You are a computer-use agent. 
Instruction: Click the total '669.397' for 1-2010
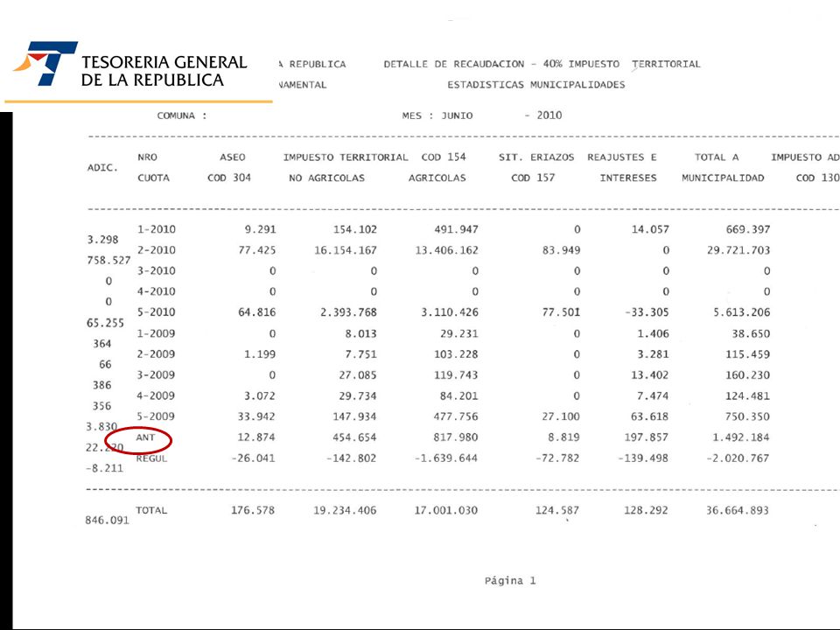[748, 229]
